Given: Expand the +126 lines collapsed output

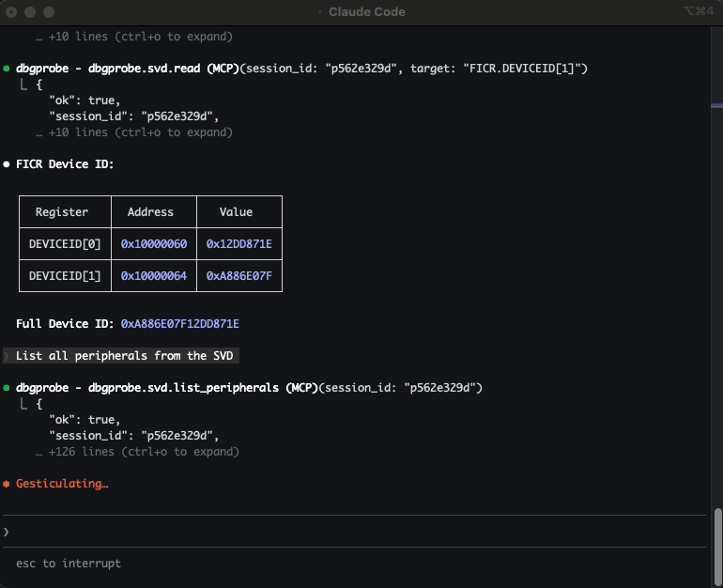Looking at the screenshot, I should tap(137, 452).
